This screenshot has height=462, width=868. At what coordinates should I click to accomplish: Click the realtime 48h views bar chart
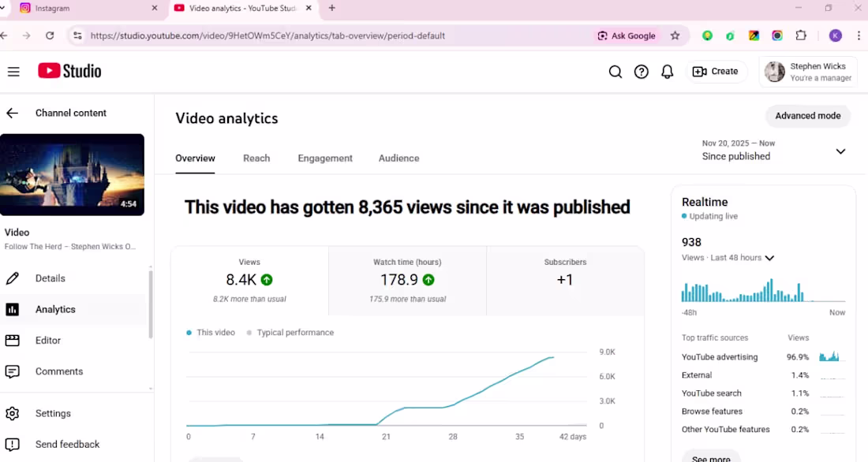pos(763,290)
